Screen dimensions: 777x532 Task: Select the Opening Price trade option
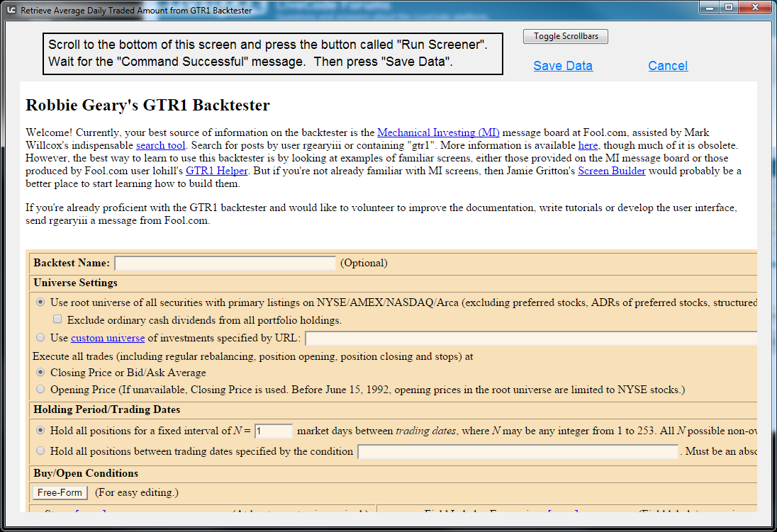point(40,390)
